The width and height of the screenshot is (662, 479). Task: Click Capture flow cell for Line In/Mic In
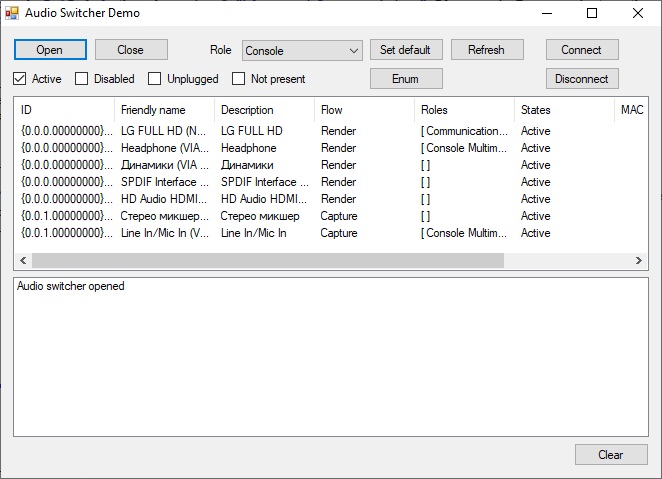[339, 233]
